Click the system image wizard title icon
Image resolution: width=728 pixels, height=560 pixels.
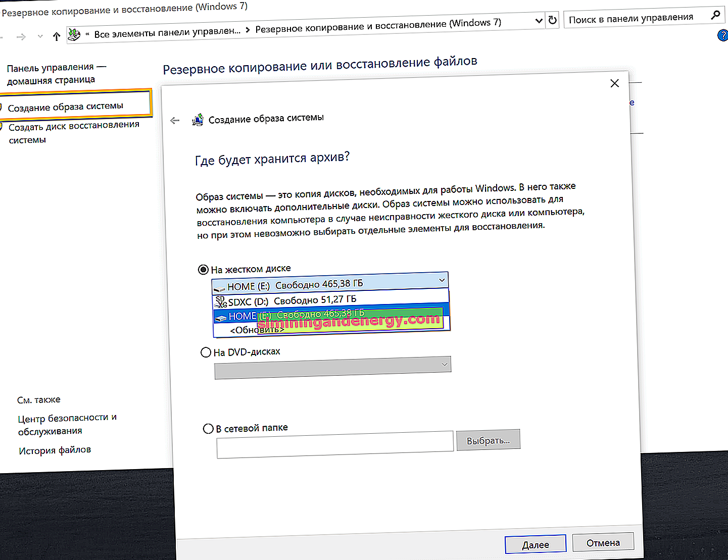pyautogui.click(x=198, y=120)
